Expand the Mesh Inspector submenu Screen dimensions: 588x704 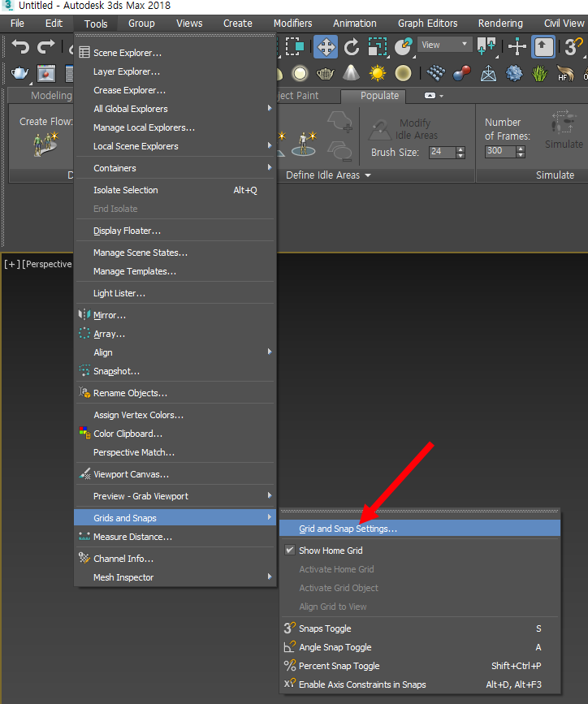(175, 577)
